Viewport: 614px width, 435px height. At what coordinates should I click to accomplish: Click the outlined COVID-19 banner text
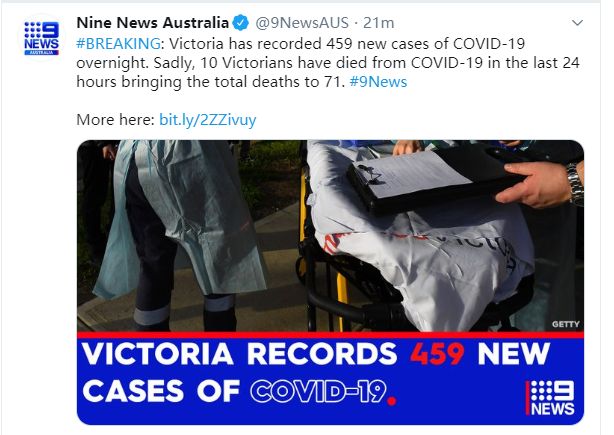click(318, 391)
